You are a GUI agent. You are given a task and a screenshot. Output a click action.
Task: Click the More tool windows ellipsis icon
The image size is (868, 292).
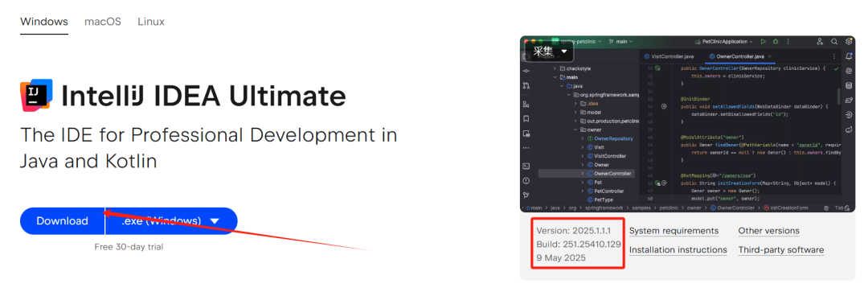click(526, 148)
